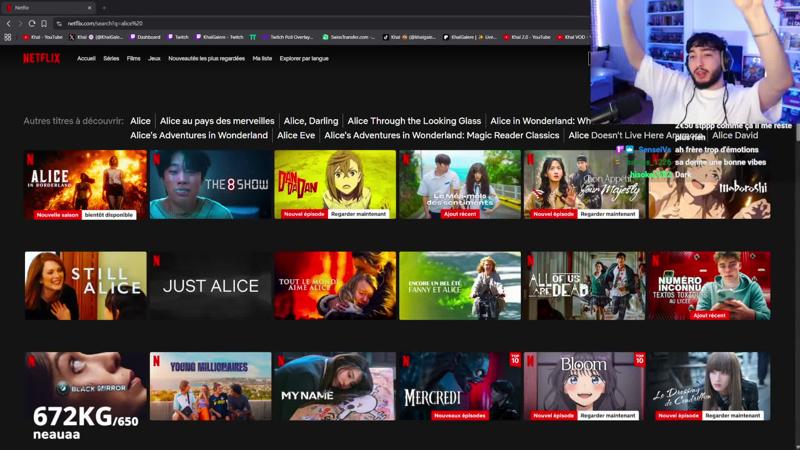Click 'Alice au pays des merveilles' suggestion

point(217,121)
